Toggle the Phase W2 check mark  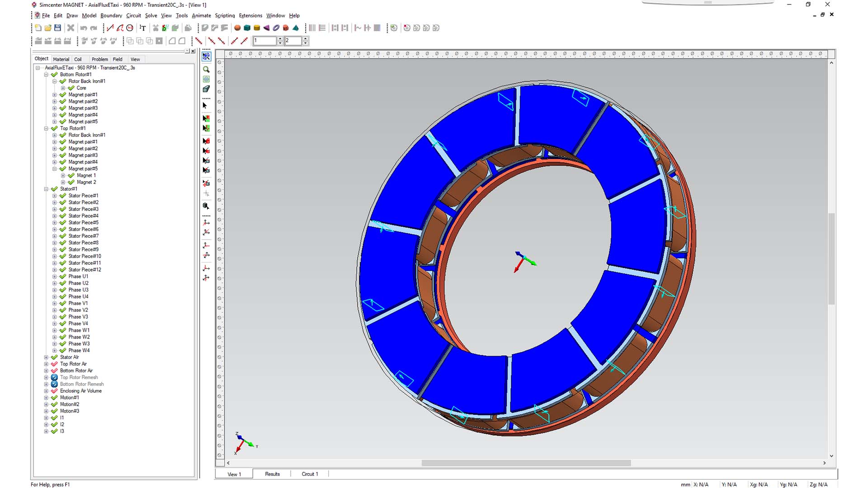(63, 337)
